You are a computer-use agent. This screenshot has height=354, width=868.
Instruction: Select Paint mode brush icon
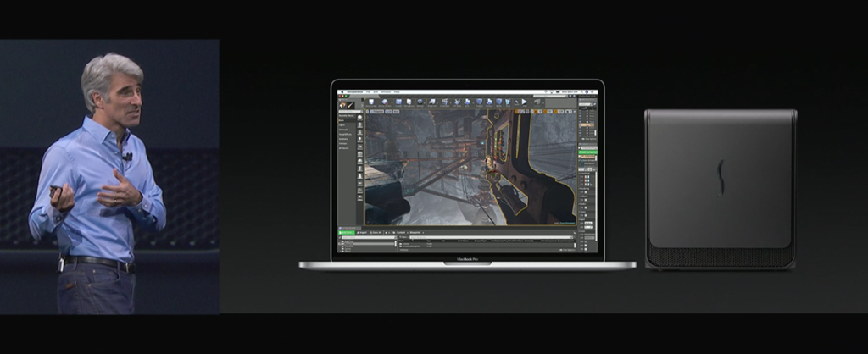coord(350,106)
